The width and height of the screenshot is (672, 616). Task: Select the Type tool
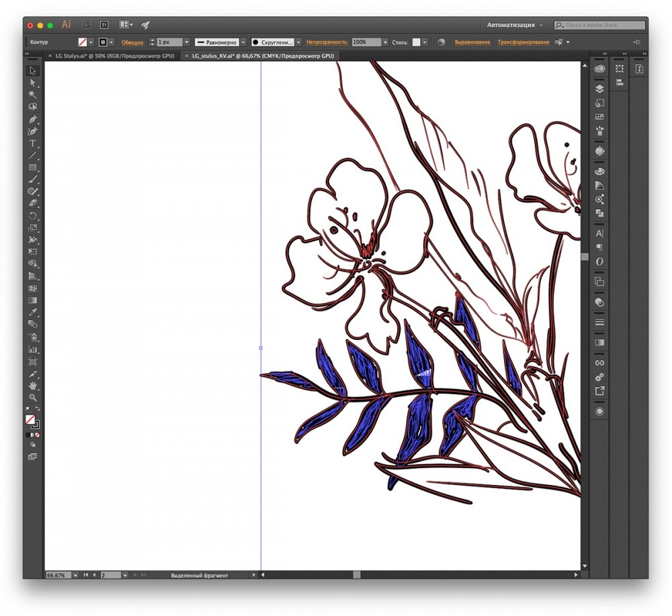pos(32,144)
